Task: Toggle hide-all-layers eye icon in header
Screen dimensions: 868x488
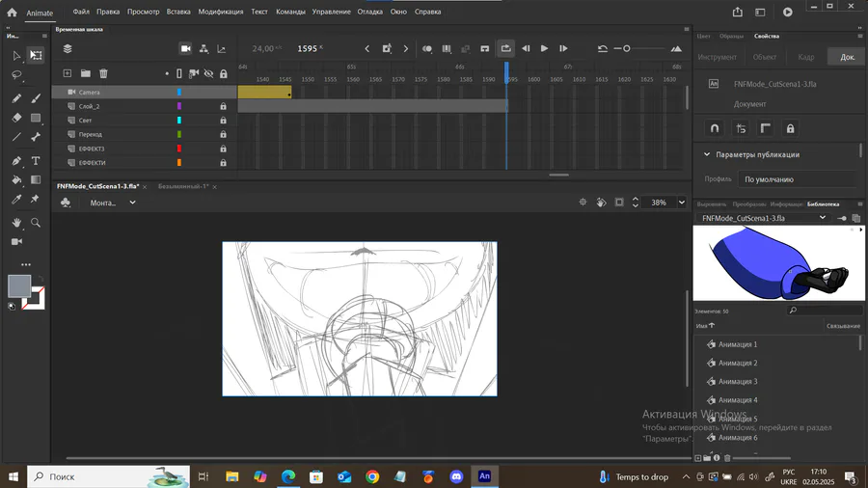Action: [208, 73]
